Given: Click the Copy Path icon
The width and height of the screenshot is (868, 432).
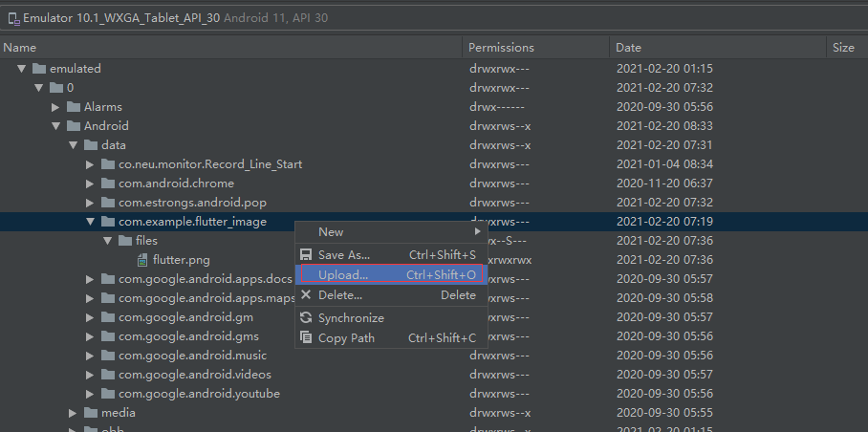Looking at the screenshot, I should tap(306, 336).
